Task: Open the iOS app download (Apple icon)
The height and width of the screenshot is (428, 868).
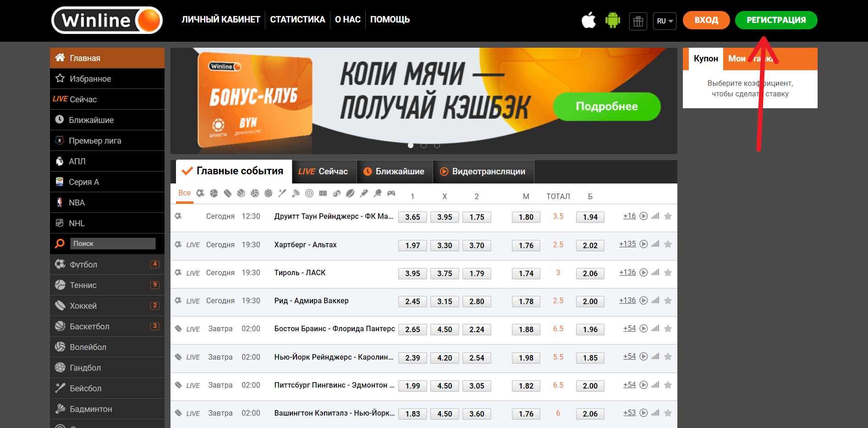Action: [x=589, y=20]
